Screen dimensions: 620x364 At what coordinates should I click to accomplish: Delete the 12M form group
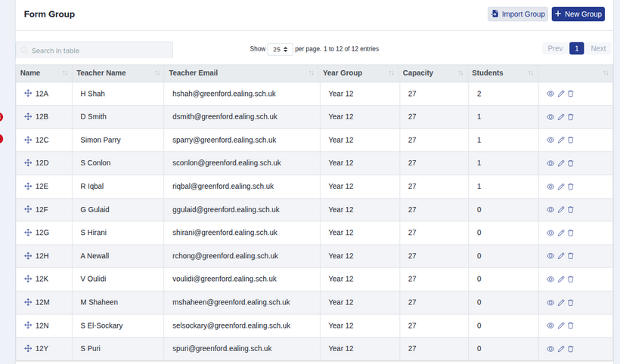click(x=571, y=302)
